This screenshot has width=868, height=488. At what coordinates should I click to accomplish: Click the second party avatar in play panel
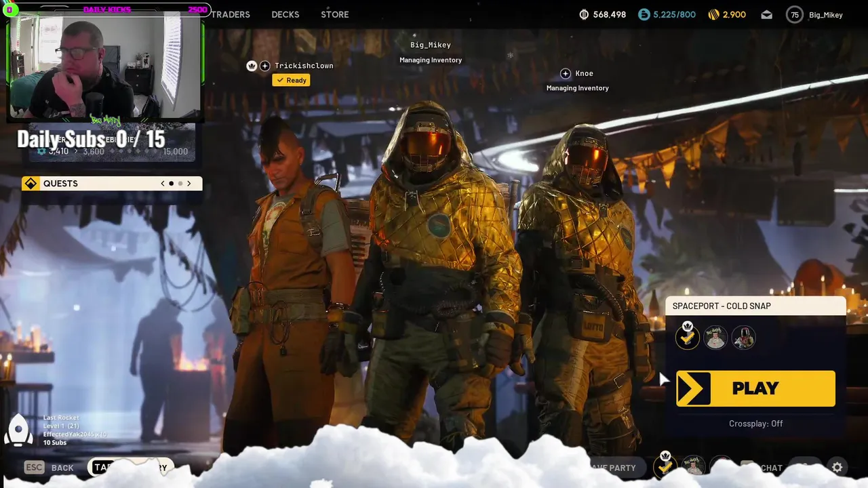(715, 338)
